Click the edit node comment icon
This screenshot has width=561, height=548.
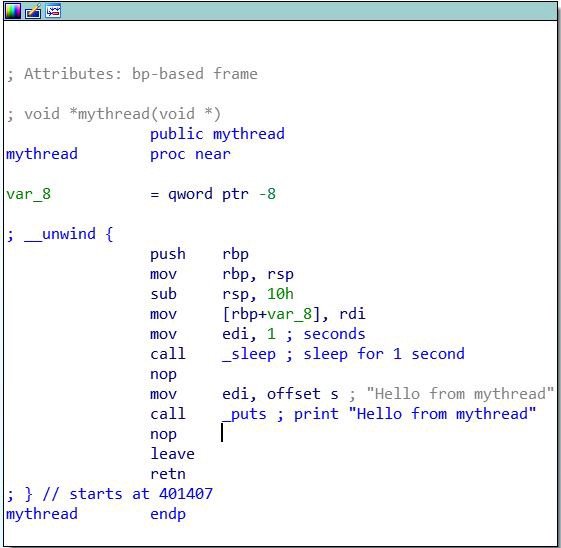point(33,11)
